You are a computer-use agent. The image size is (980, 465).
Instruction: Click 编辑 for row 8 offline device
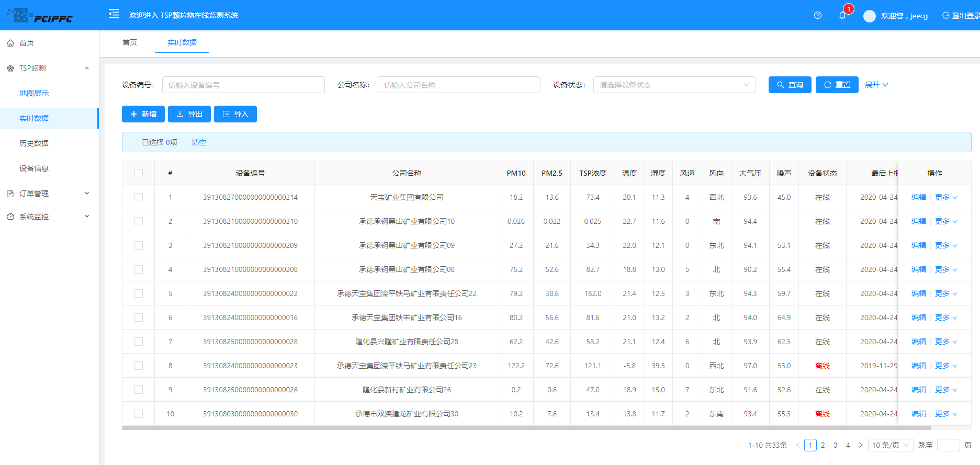click(x=919, y=366)
